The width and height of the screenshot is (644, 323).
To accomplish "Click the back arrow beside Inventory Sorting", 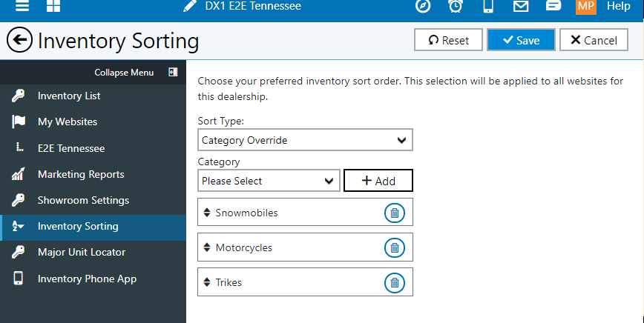I will (19, 40).
